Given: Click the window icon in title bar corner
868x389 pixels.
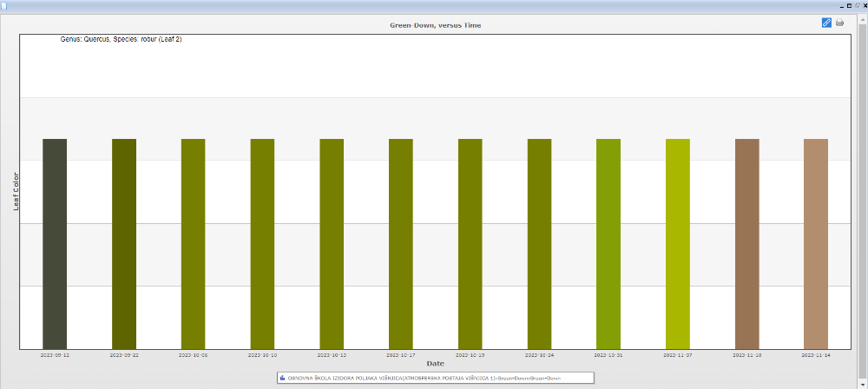Looking at the screenshot, I should click(x=4, y=5).
